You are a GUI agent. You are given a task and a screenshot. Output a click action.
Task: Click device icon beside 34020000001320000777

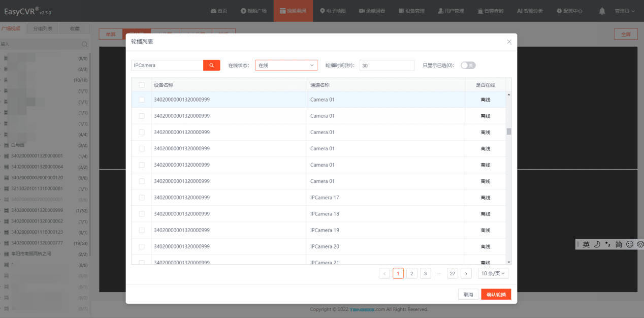pos(6,243)
